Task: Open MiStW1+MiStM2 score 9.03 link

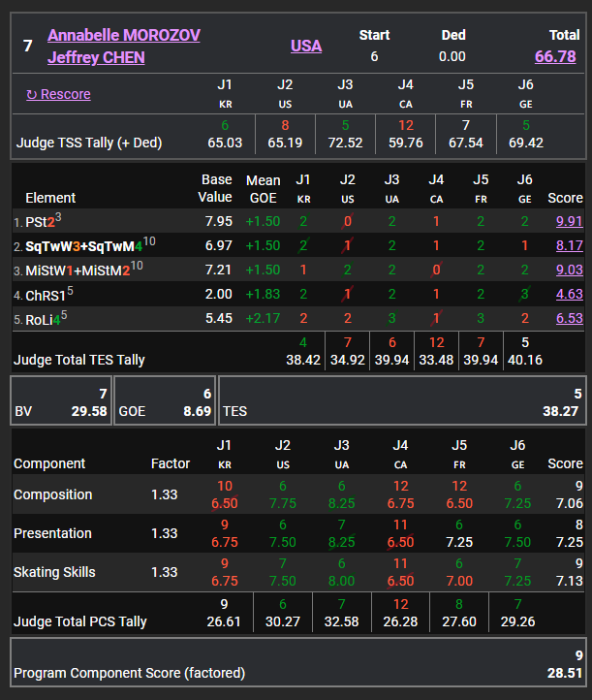Action: tap(569, 270)
